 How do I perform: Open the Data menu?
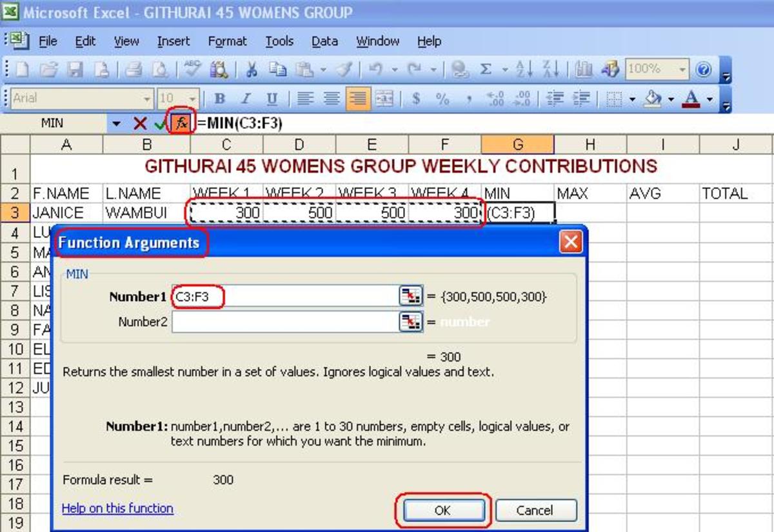[x=324, y=41]
